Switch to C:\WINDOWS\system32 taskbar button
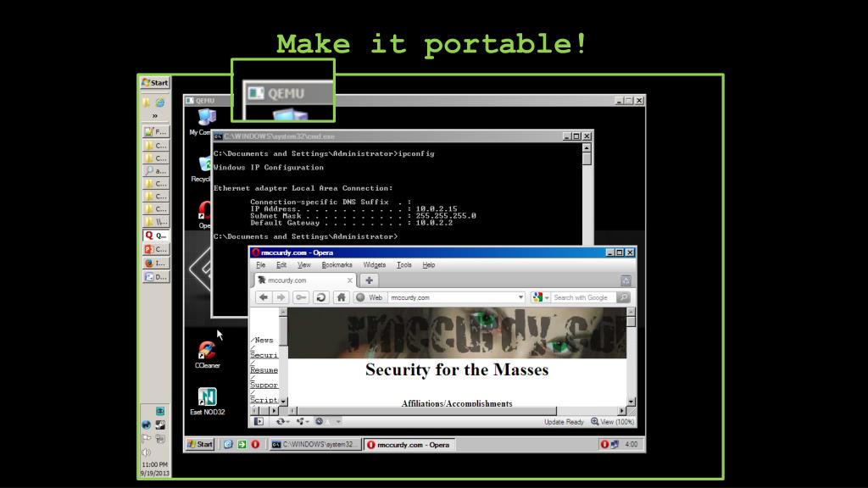The height and width of the screenshot is (488, 868). pyautogui.click(x=314, y=444)
